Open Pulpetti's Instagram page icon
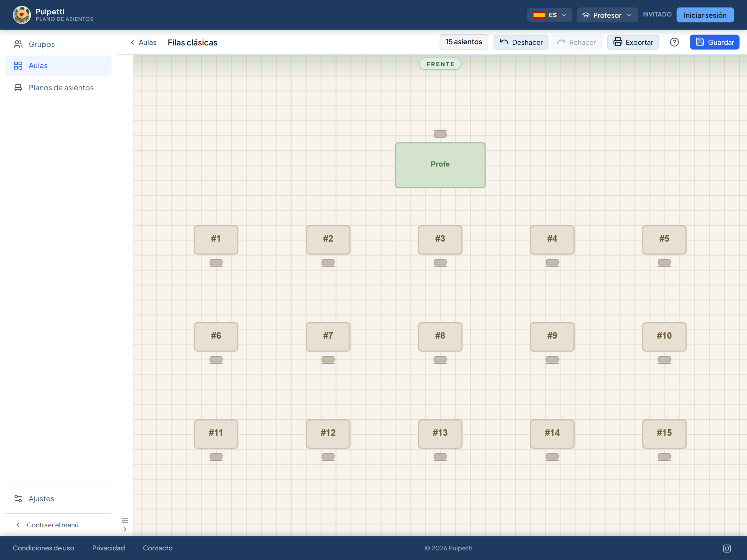The height and width of the screenshot is (560, 747). click(727, 548)
